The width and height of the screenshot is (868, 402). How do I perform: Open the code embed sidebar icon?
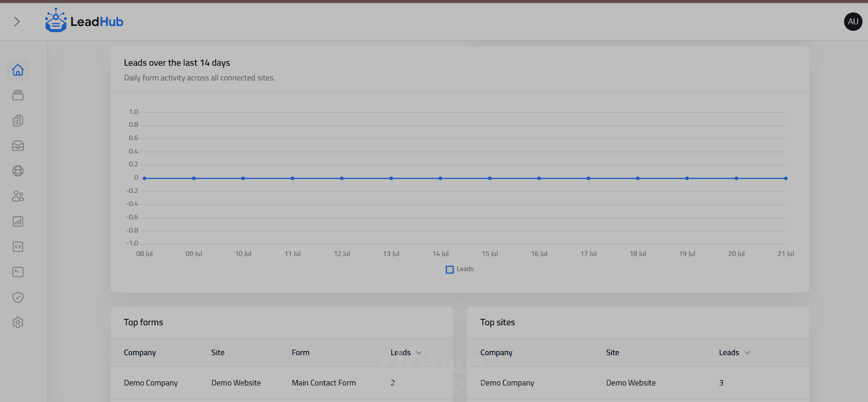click(x=18, y=247)
